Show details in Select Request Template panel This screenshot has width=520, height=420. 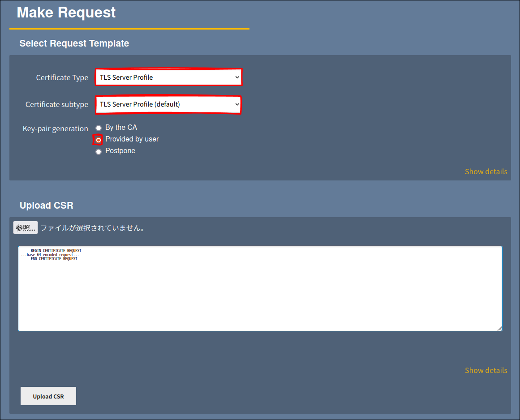tap(486, 171)
